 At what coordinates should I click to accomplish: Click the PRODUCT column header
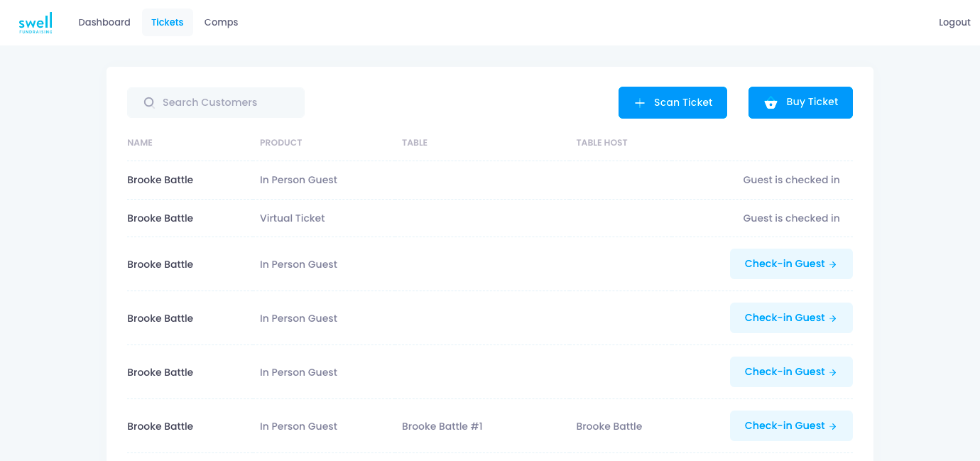coord(281,143)
